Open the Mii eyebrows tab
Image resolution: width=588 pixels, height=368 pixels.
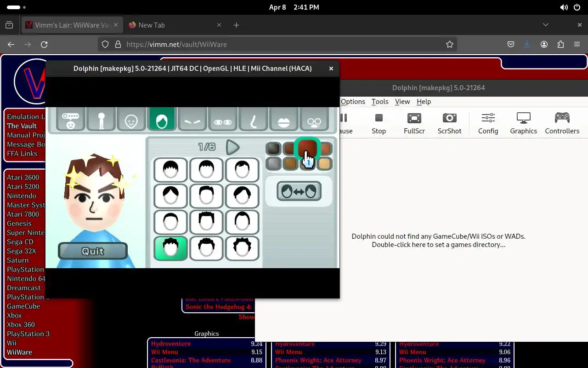click(192, 120)
